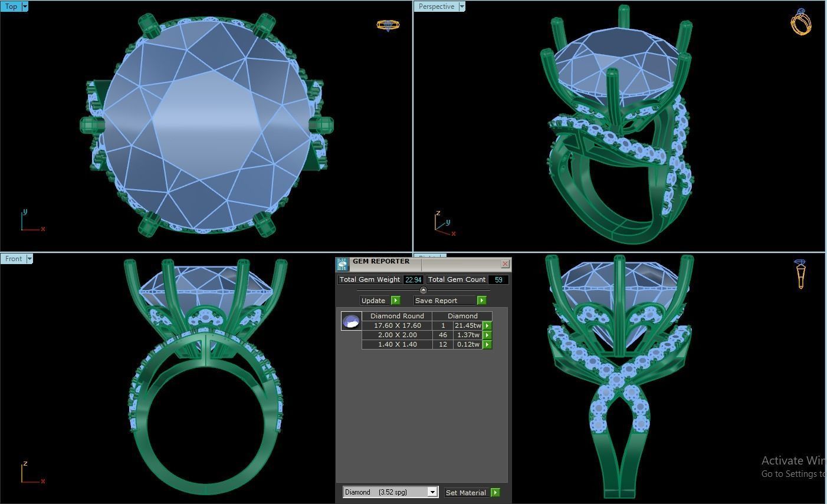The image size is (827, 504).
Task: Click the 21.45tw weight cell
Action: click(x=468, y=325)
